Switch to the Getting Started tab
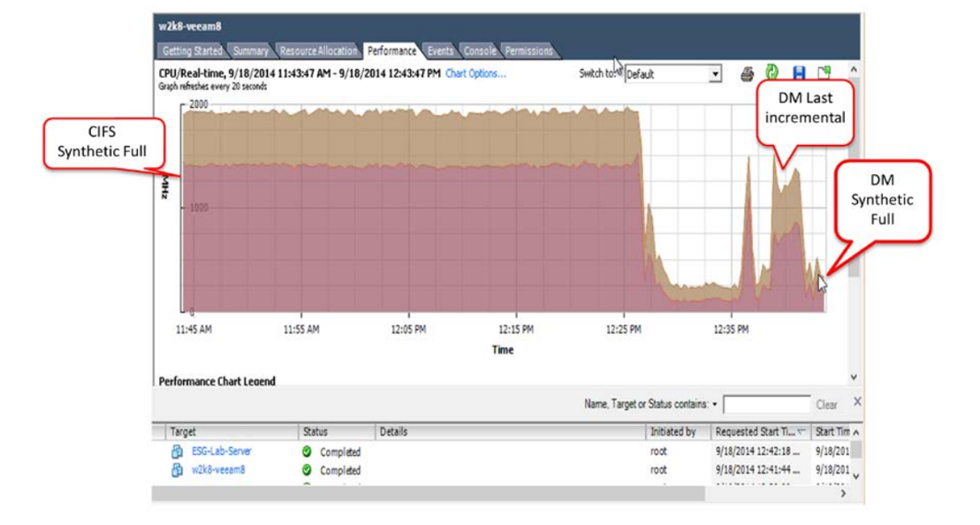 pos(192,50)
